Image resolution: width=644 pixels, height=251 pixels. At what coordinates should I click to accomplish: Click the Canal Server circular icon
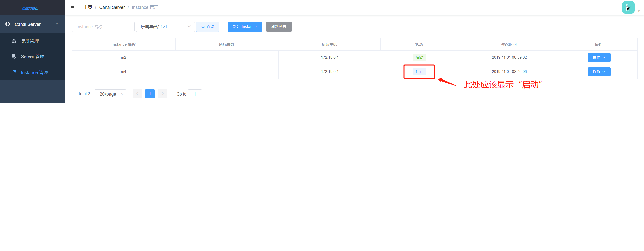click(x=7, y=24)
